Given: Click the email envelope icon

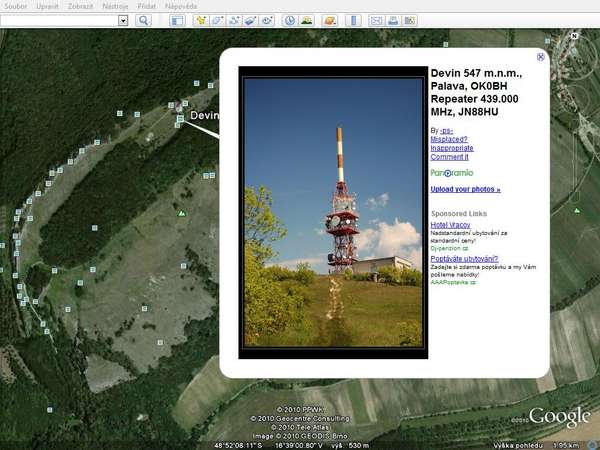Looking at the screenshot, I should pos(376,20).
